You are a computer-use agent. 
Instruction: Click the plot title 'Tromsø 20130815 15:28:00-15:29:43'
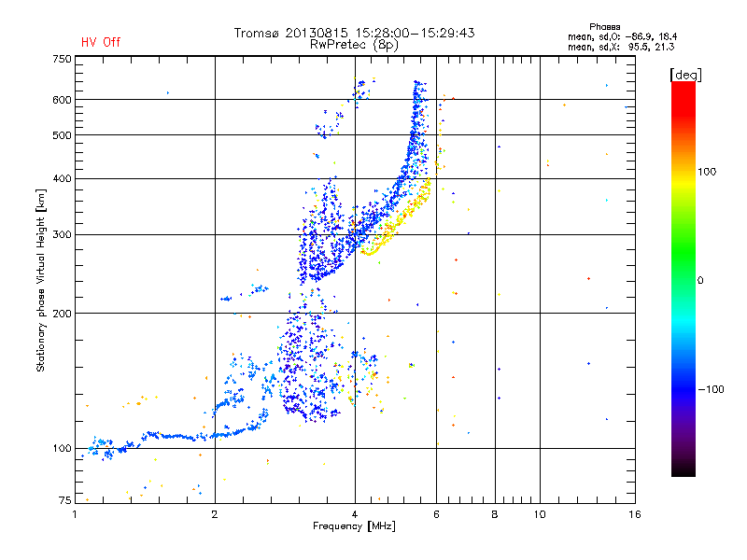pyautogui.click(x=354, y=33)
